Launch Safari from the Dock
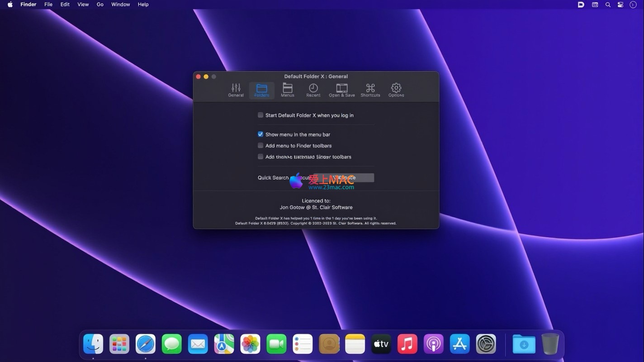 [146, 344]
